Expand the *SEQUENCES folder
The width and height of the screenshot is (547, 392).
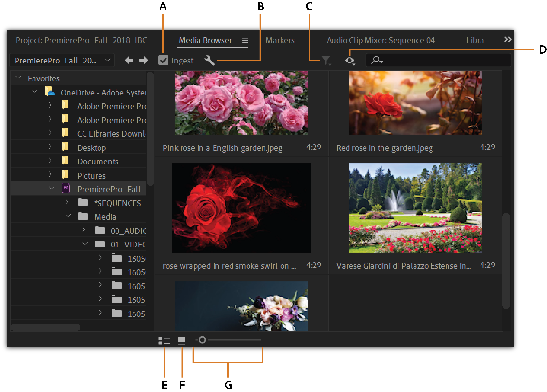coord(67,202)
